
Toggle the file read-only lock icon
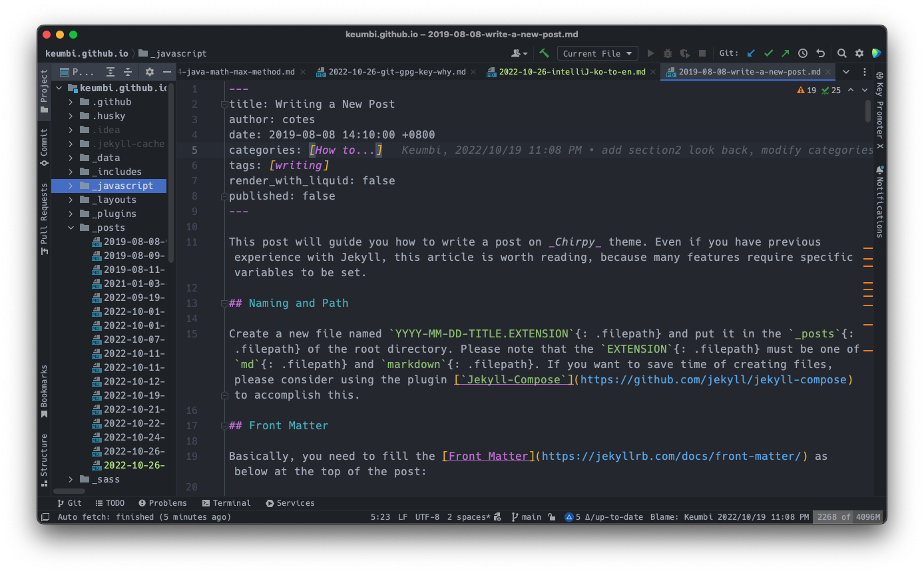pyautogui.click(x=551, y=517)
